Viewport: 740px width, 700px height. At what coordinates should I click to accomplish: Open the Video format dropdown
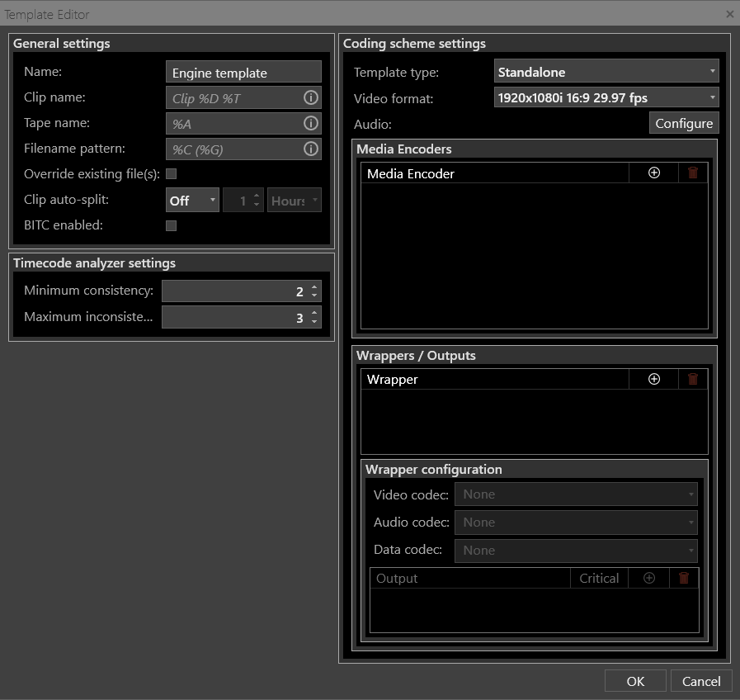(606, 97)
